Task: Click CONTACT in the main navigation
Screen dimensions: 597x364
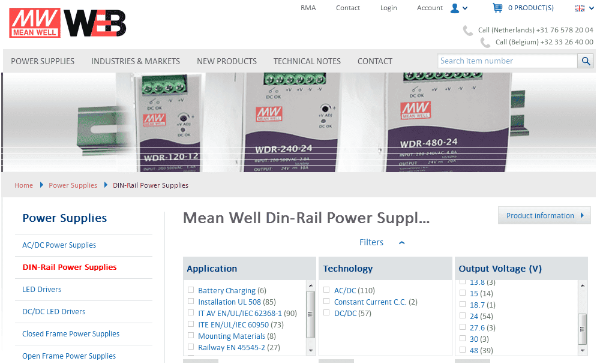Action: coord(374,61)
